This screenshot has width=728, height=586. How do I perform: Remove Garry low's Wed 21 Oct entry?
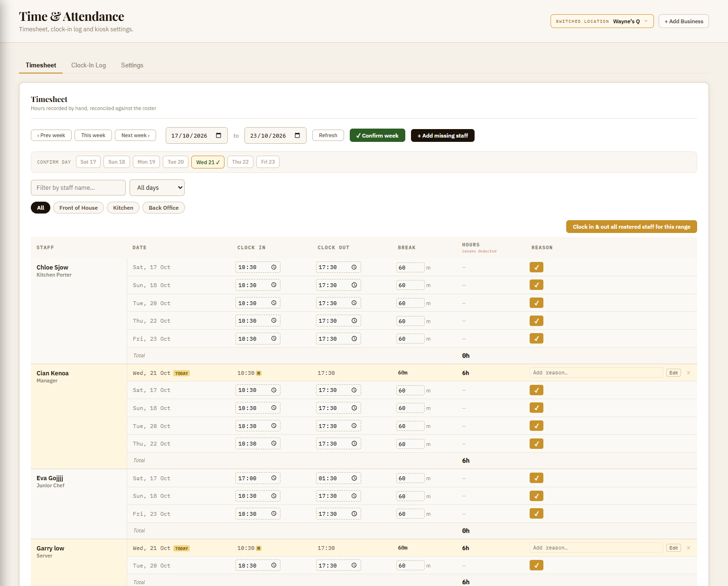pyautogui.click(x=689, y=548)
